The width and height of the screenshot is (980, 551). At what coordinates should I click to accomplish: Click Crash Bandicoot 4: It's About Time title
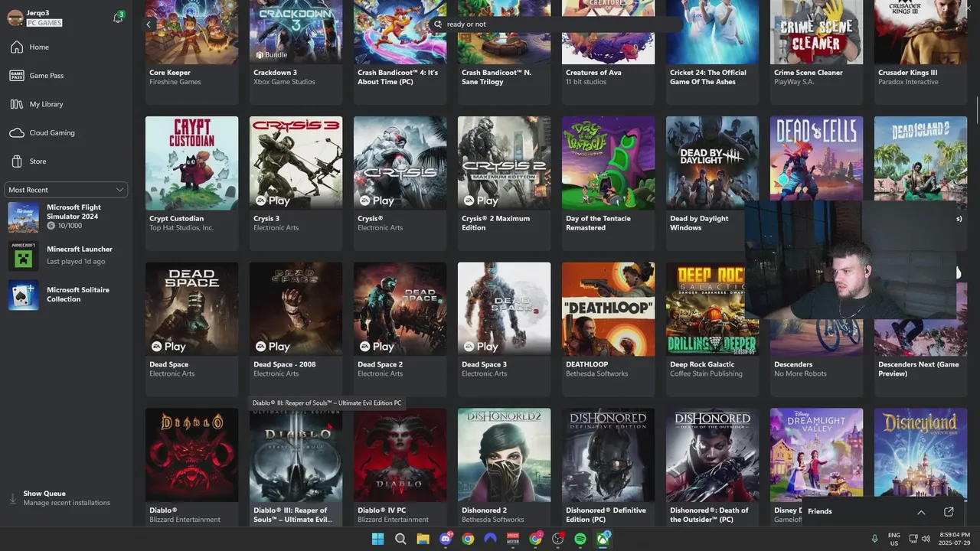398,77
